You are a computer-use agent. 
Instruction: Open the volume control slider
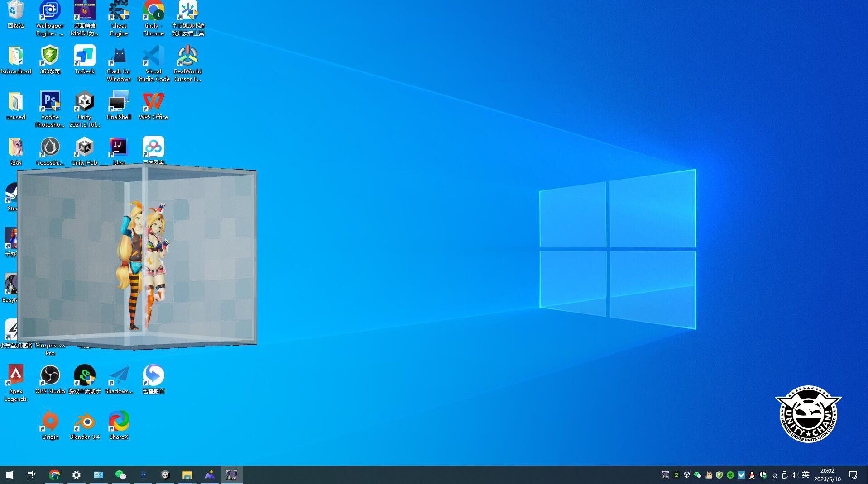click(x=795, y=475)
